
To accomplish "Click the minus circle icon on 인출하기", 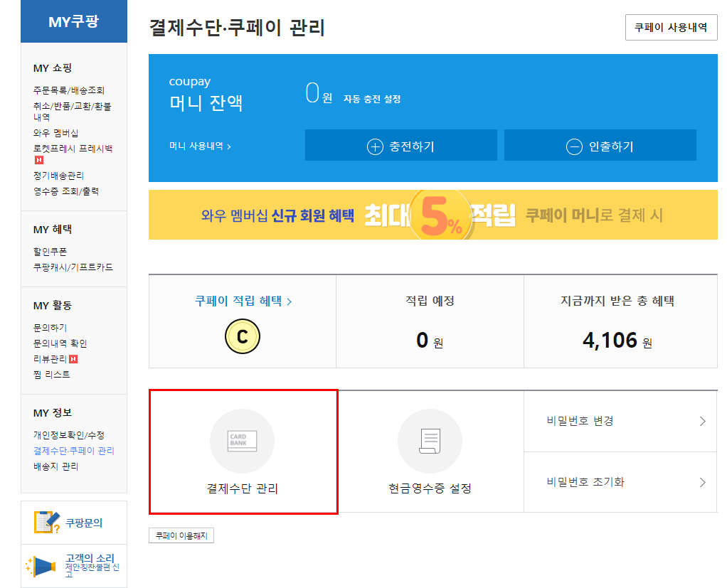I will click(x=574, y=147).
